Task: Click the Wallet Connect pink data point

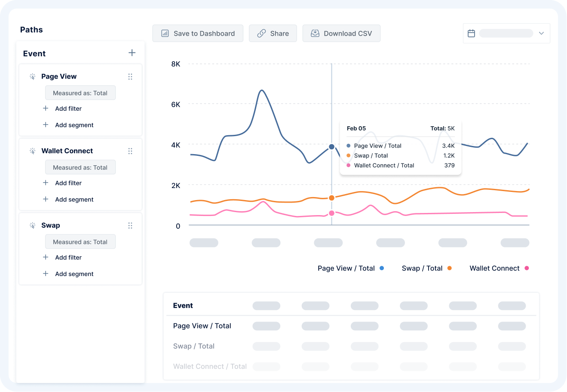Action: pyautogui.click(x=331, y=213)
